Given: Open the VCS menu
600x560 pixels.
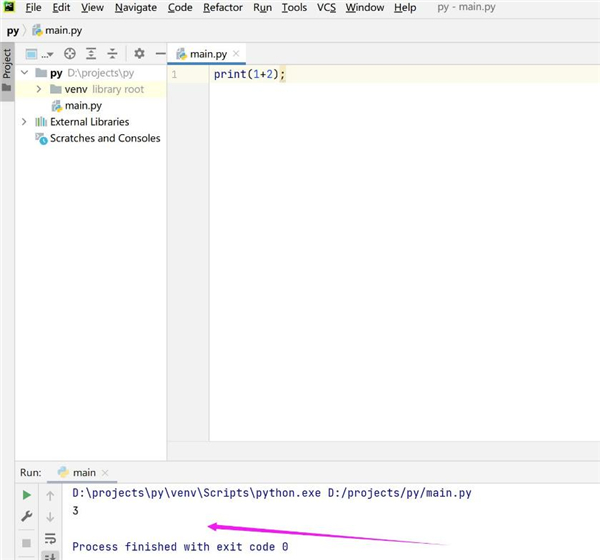Looking at the screenshot, I should coord(326,8).
